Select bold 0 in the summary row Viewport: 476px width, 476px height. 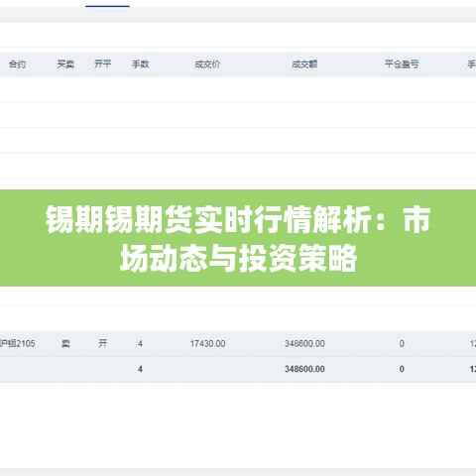pyautogui.click(x=402, y=369)
